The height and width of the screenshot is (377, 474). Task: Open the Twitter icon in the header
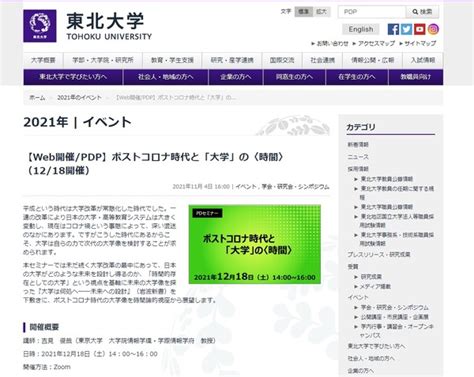pos(406,29)
